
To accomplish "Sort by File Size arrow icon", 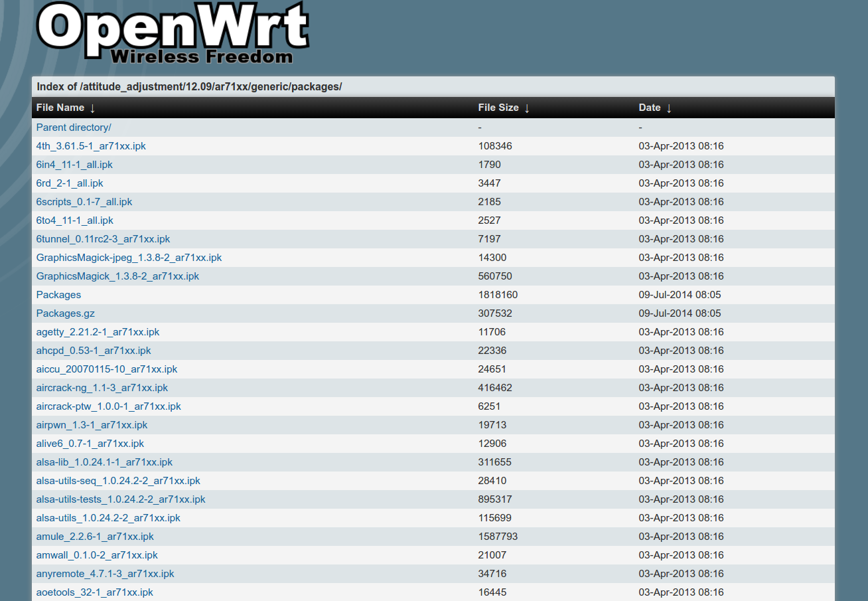I will coord(527,108).
